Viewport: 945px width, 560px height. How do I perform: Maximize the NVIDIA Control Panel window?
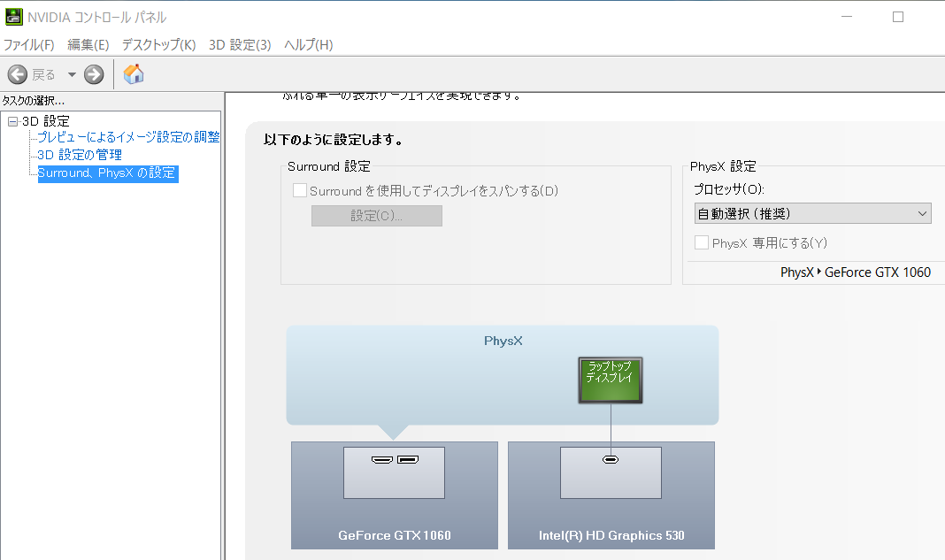898,17
